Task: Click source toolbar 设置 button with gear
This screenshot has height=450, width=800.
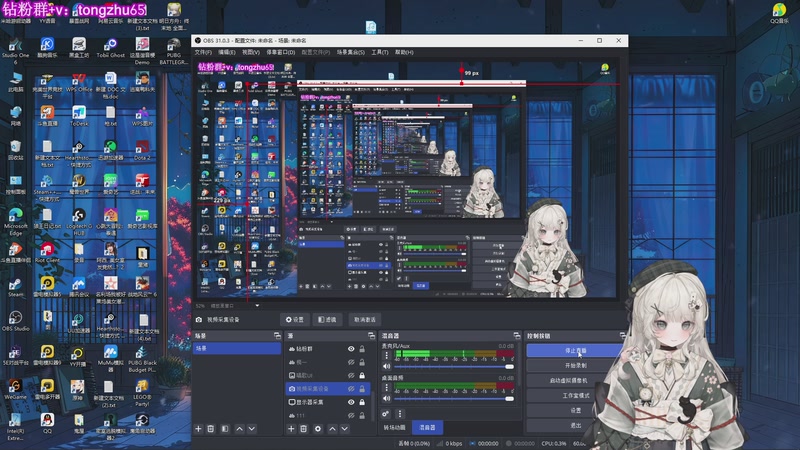Action: tap(294, 320)
